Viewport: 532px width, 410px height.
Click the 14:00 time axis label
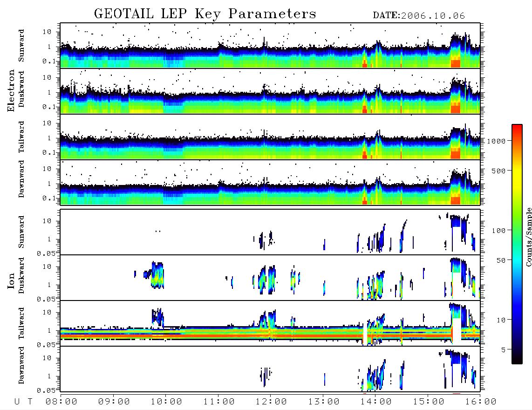pyautogui.click(x=376, y=402)
